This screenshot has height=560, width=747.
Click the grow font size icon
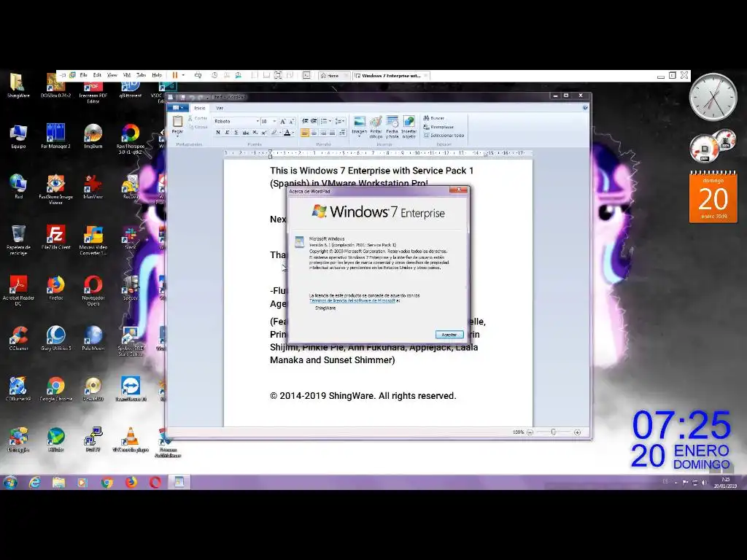pyautogui.click(x=283, y=122)
